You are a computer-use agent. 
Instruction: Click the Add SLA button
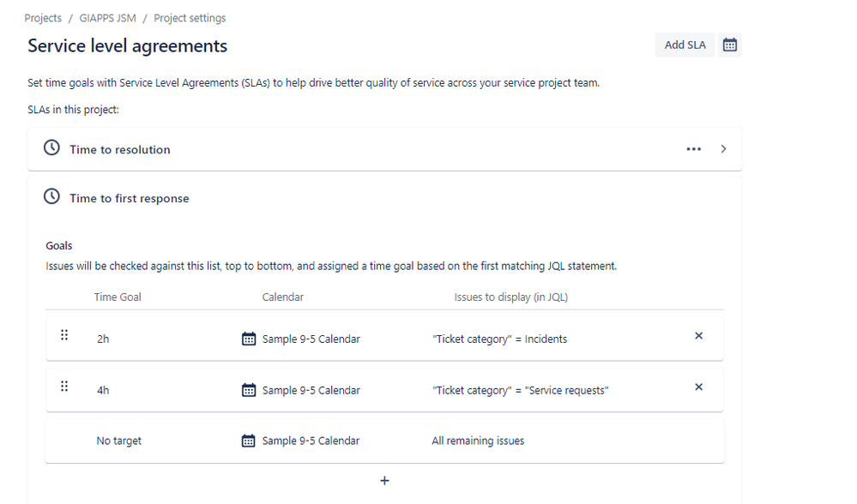pyautogui.click(x=685, y=45)
